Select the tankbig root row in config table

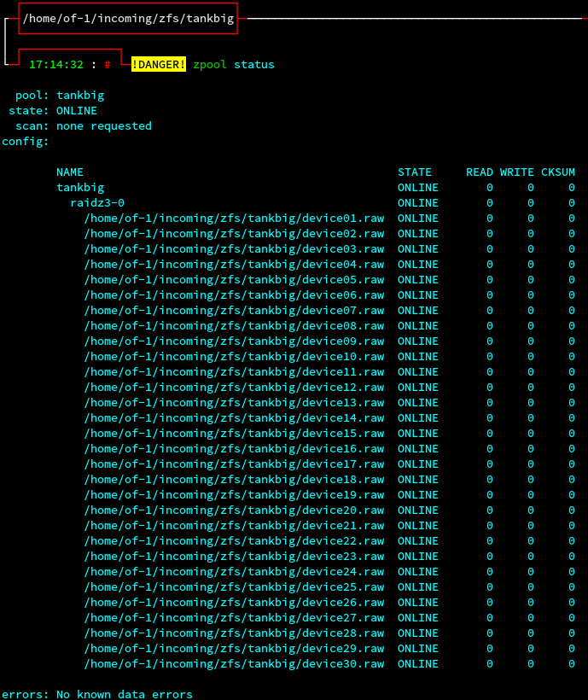[x=80, y=188]
